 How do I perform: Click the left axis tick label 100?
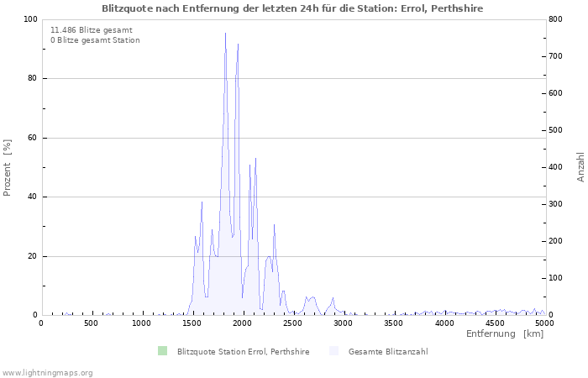point(30,19)
